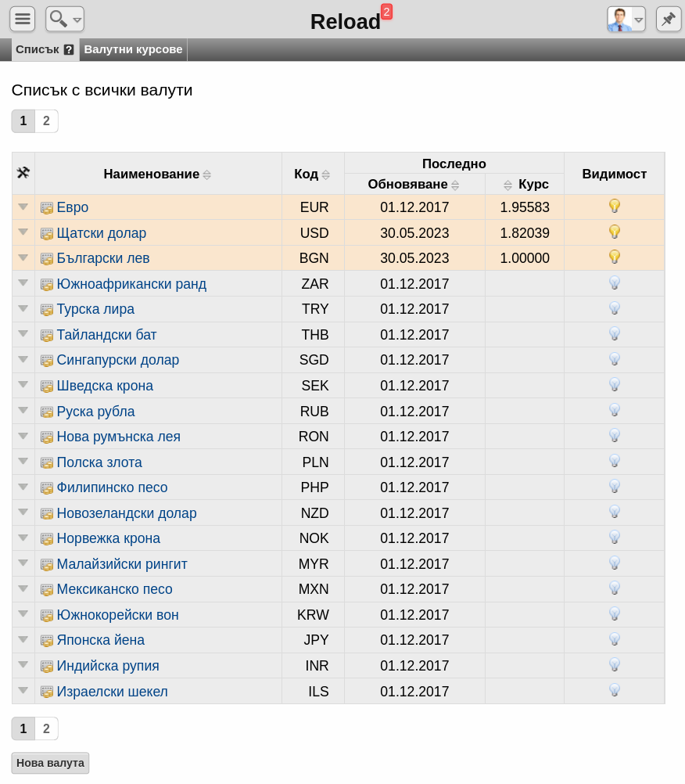The height and width of the screenshot is (784, 685).
Task: Click the help icon beside Списък
Action: (69, 49)
